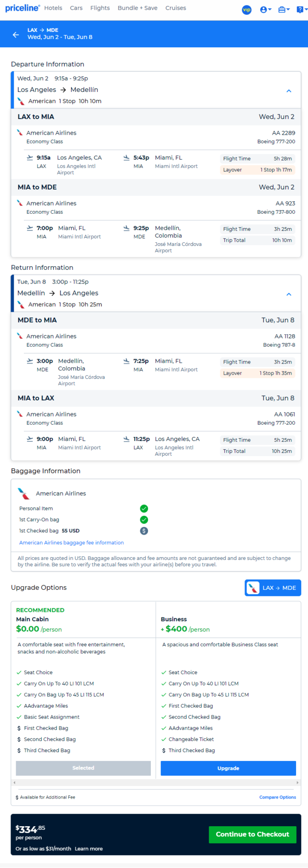This screenshot has width=308, height=868.
Task: Click Continue to Checkout button
Action: (x=253, y=834)
